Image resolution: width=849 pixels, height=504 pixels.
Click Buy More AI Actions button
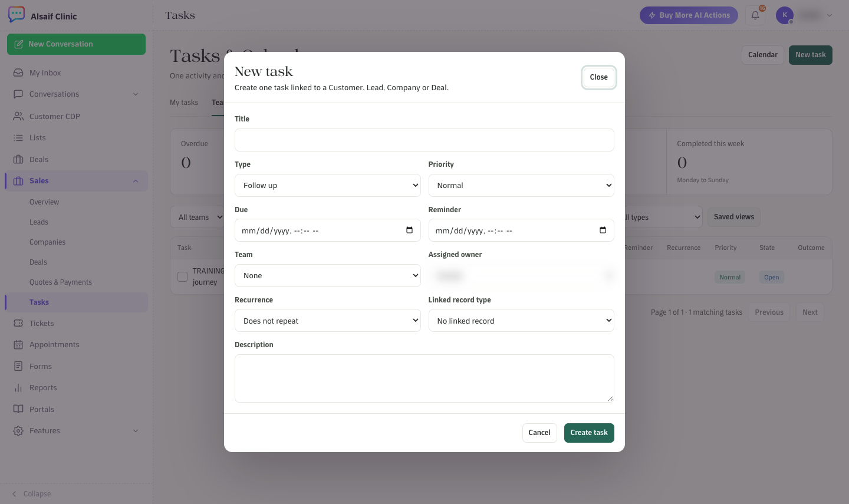[689, 15]
